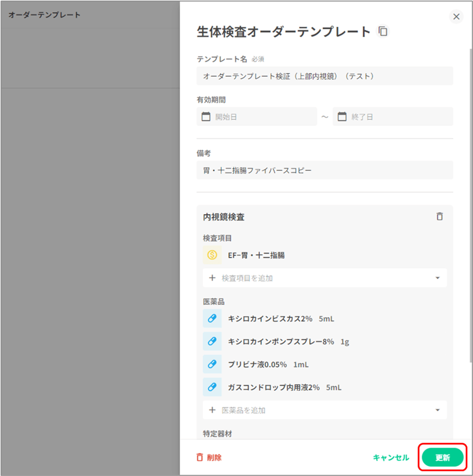
Task: Delete the 内視鏡検査 section via trash icon
Action: pyautogui.click(x=439, y=216)
